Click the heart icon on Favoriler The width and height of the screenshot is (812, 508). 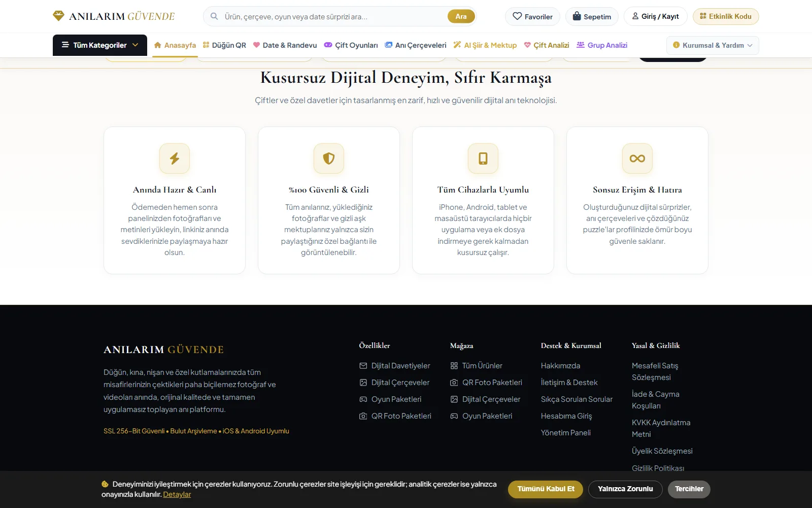tap(517, 16)
